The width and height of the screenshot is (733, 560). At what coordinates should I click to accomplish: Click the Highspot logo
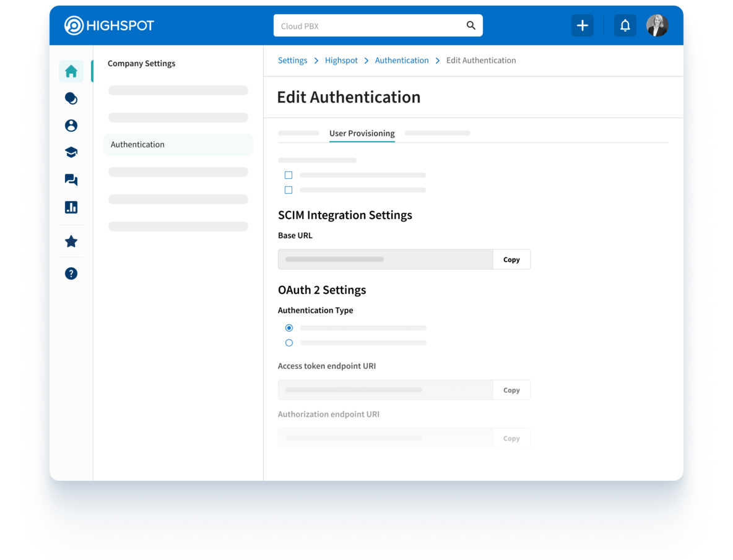(109, 25)
